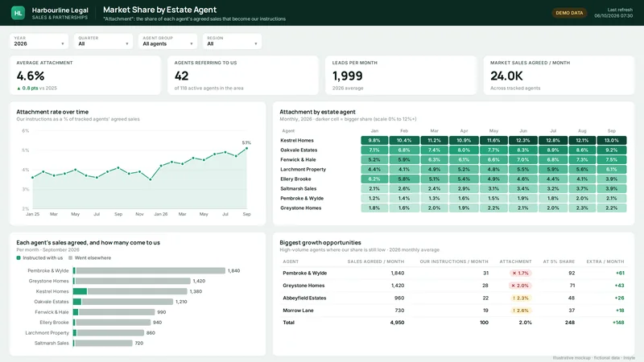644x362 pixels.
Task: Click the Larchmont Property bar, 860
Action: (109, 333)
